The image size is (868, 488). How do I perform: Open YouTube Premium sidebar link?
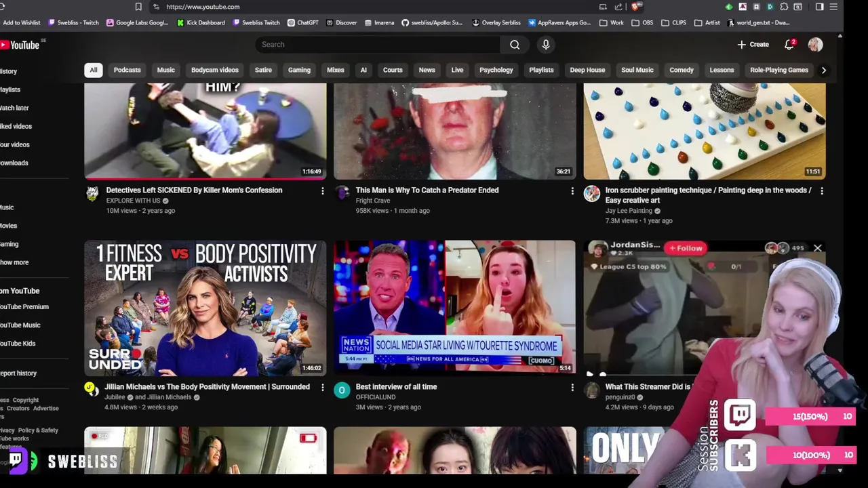(24, 307)
